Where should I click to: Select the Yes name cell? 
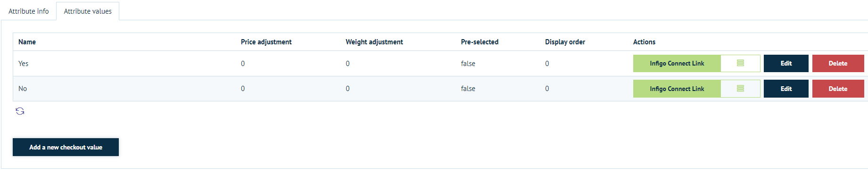pyautogui.click(x=23, y=64)
